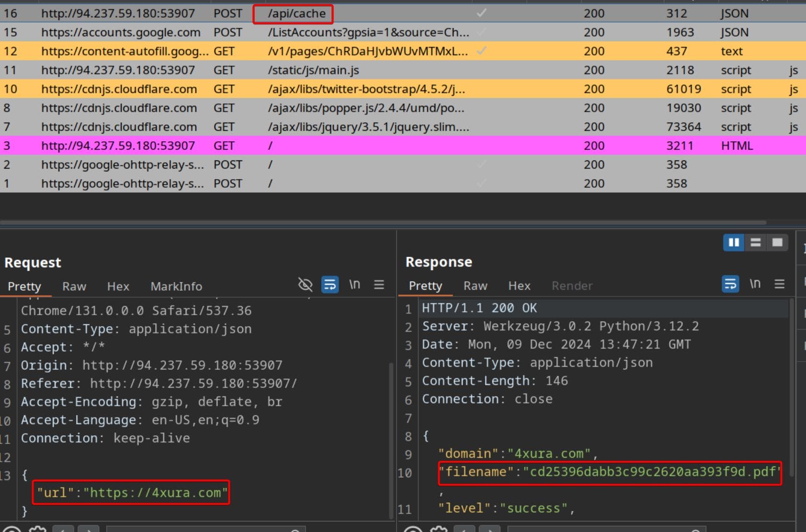Viewport: 806px width, 532px height.
Task: Open the MarkInfo tab in Request
Action: [176, 286]
